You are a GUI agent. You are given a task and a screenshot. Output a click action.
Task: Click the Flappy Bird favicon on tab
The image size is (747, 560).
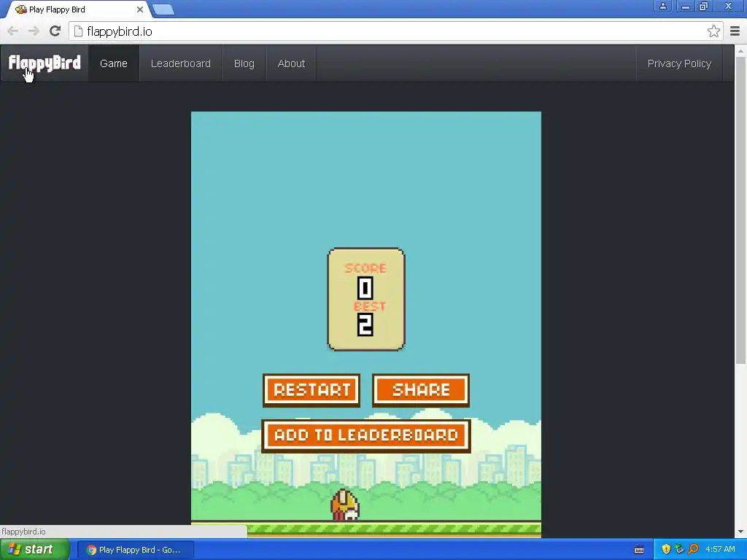click(x=20, y=9)
